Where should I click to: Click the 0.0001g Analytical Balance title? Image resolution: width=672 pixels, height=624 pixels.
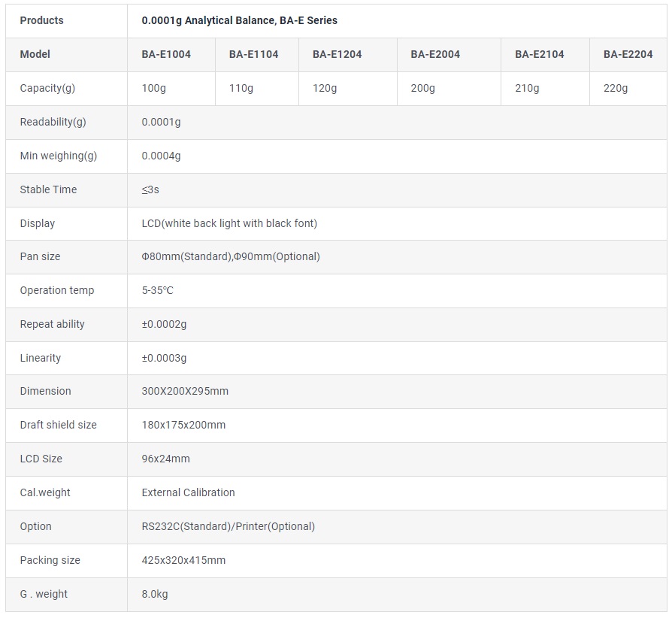(x=239, y=20)
